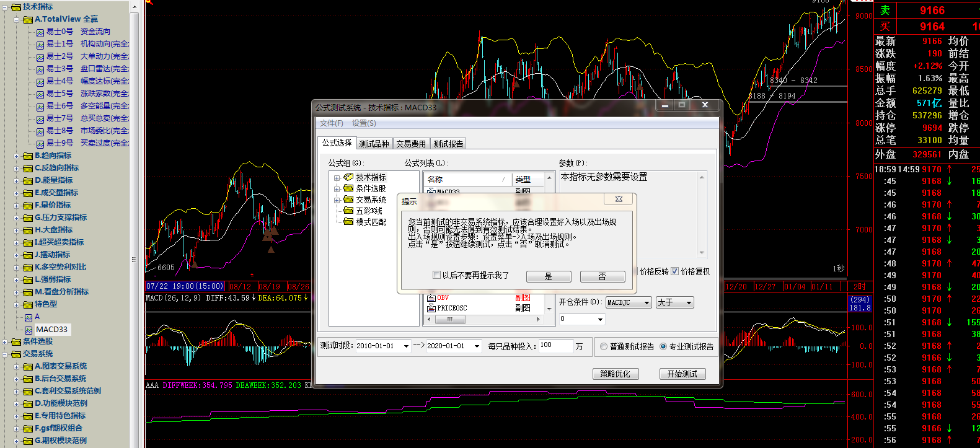
Task: Collapse the sidebar 交易系统 tree node
Action: 5,354
